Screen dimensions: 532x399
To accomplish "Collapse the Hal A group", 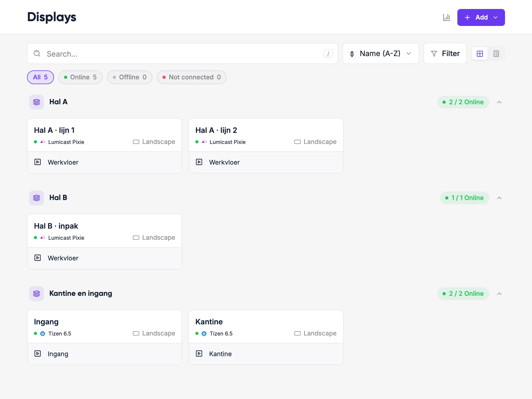I will pyautogui.click(x=499, y=102).
